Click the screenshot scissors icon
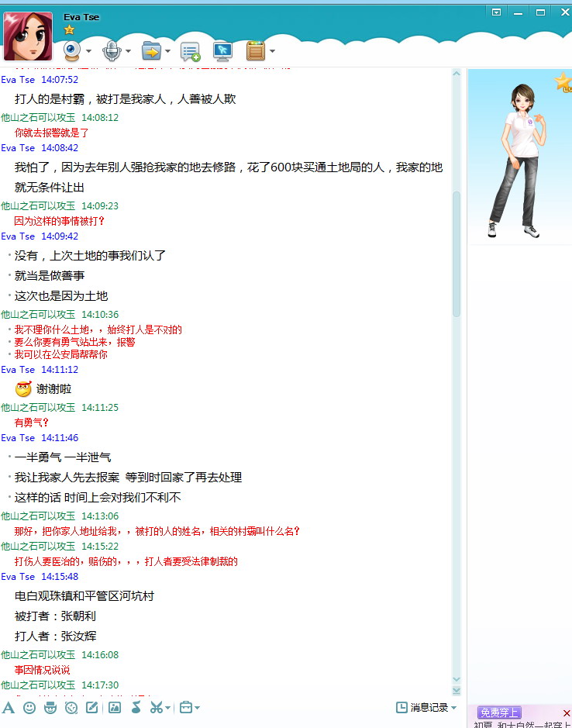 coord(156,707)
